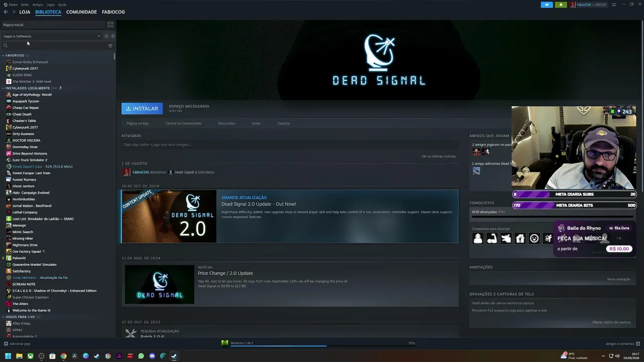The width and height of the screenshot is (644, 362).
Task: Click Alterar atalho de captura link
Action: pos(611,322)
